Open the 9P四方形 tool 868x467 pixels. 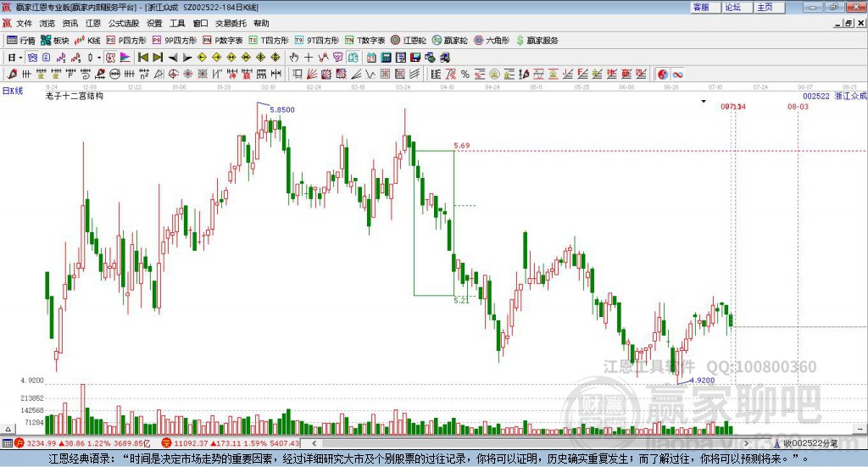[175, 41]
